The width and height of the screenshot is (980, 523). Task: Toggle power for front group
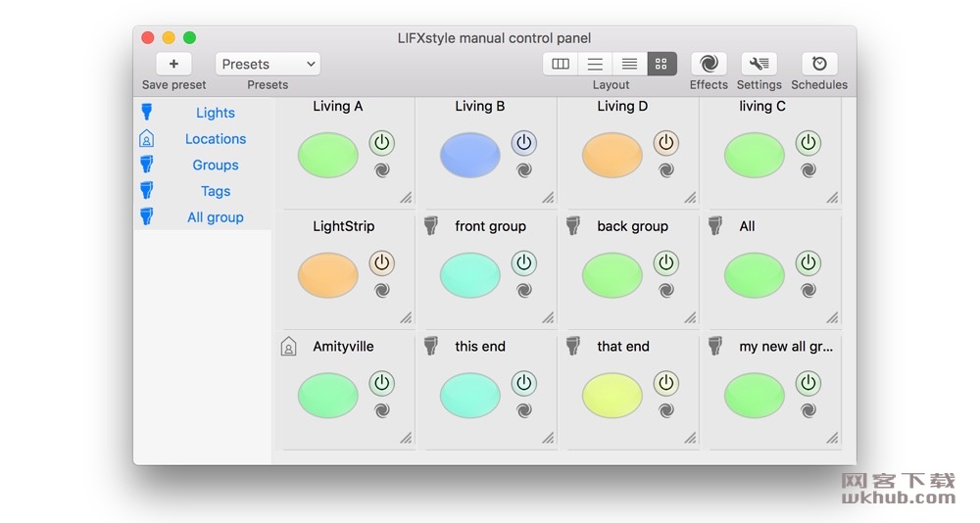pyautogui.click(x=523, y=263)
